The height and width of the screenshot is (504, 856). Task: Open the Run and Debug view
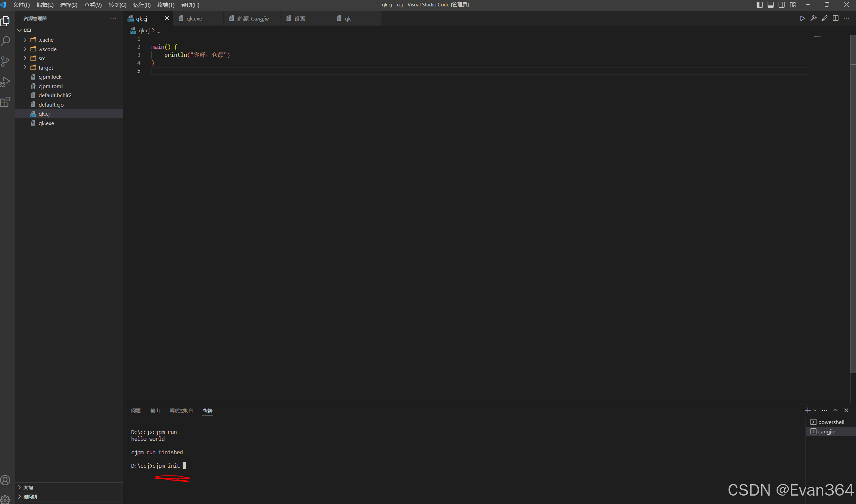[5, 81]
